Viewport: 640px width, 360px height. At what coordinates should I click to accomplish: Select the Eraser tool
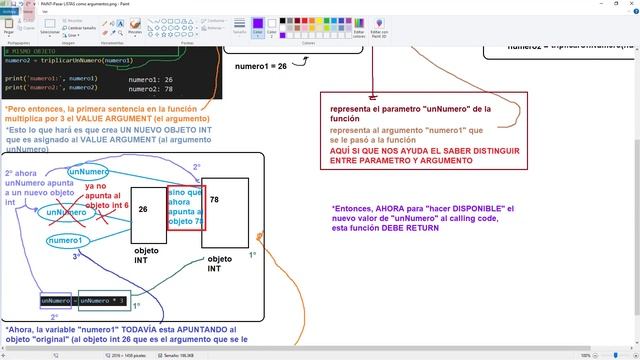tap(105, 32)
